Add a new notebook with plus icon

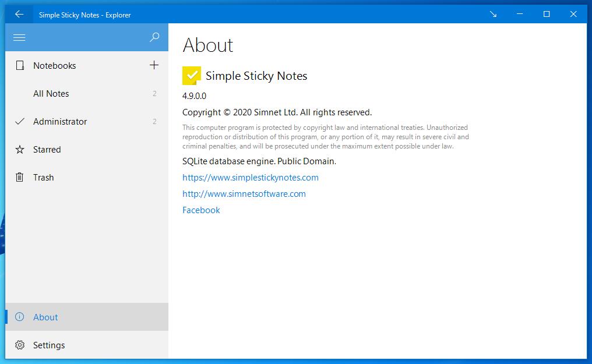pyautogui.click(x=154, y=65)
